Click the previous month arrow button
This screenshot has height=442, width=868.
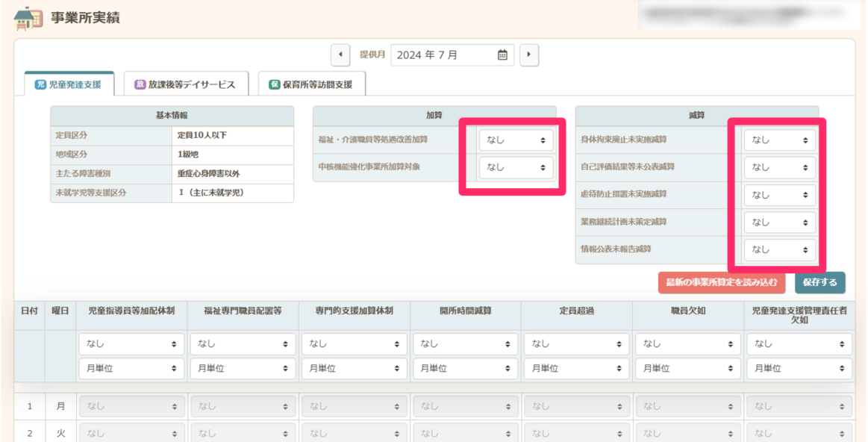coord(340,55)
